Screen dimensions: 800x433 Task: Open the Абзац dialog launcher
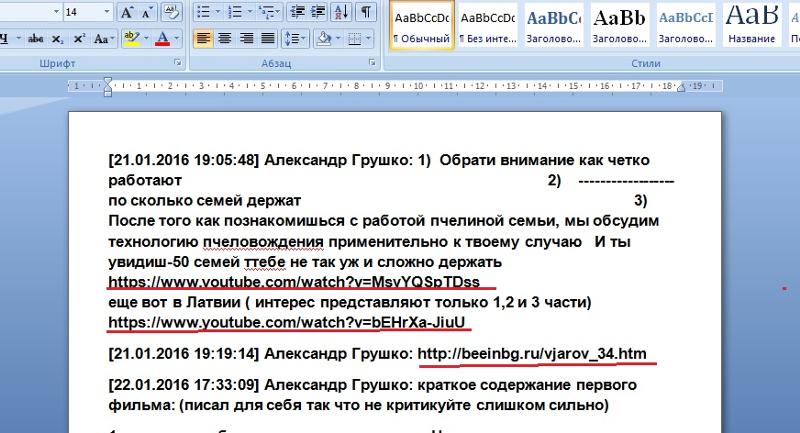[x=372, y=63]
